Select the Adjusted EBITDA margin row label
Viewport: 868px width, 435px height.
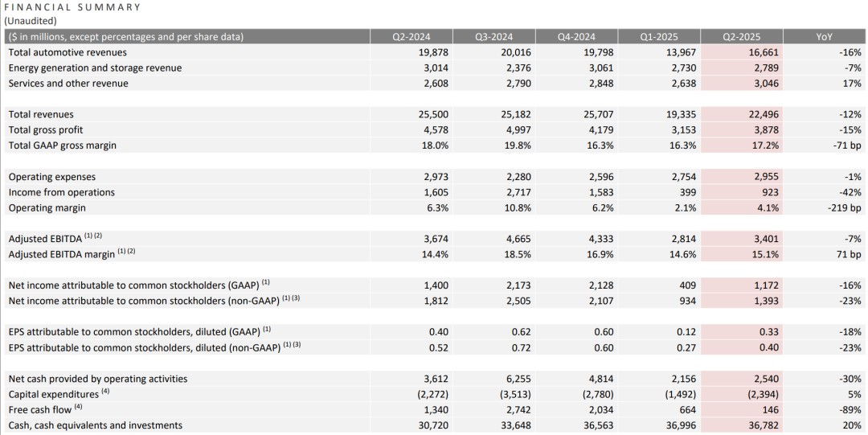tap(72, 254)
